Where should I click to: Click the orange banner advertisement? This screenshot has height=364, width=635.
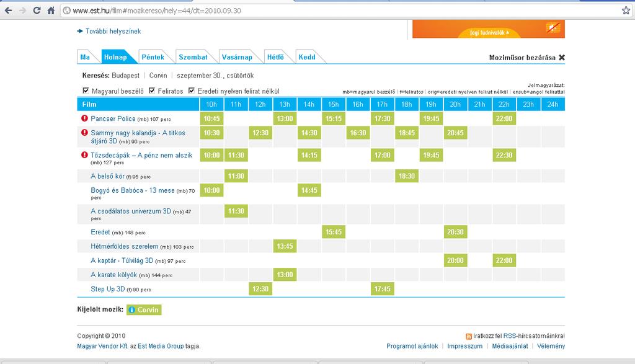[x=489, y=29]
